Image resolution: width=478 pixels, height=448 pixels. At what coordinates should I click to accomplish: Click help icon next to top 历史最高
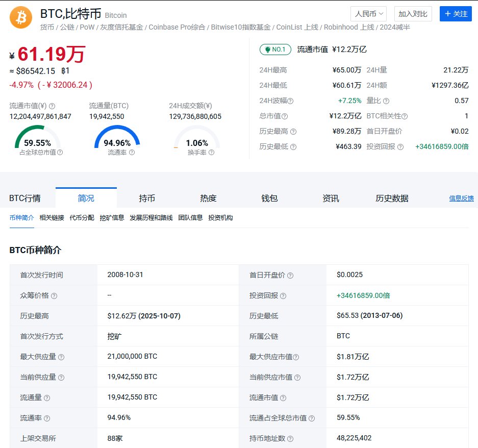pos(293,132)
